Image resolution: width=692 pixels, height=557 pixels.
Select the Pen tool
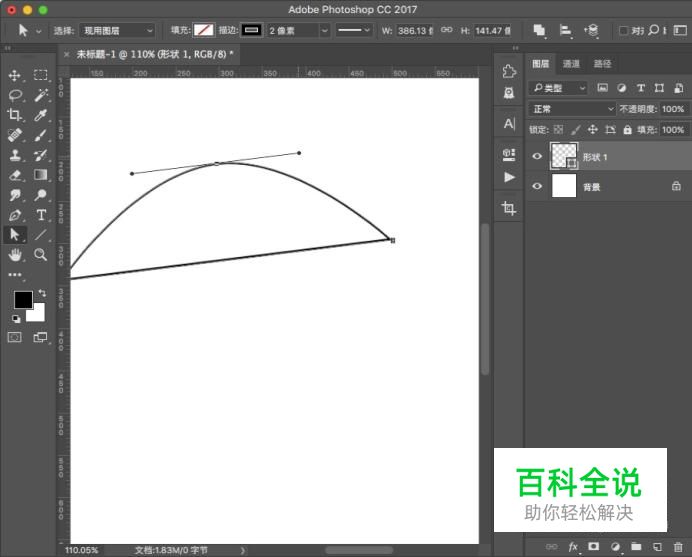(x=15, y=215)
